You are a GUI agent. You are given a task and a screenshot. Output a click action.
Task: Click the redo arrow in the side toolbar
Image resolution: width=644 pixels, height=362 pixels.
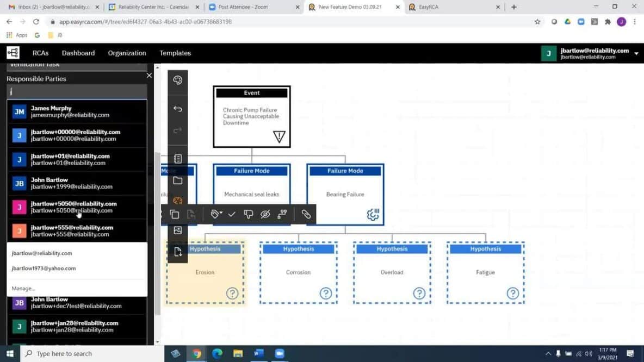click(x=177, y=130)
